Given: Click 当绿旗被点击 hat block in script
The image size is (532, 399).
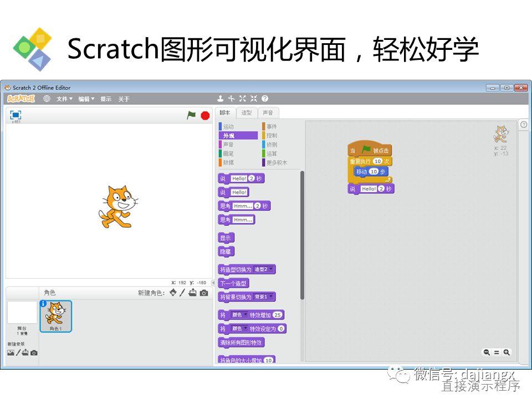Looking at the screenshot, I should coord(370,149).
